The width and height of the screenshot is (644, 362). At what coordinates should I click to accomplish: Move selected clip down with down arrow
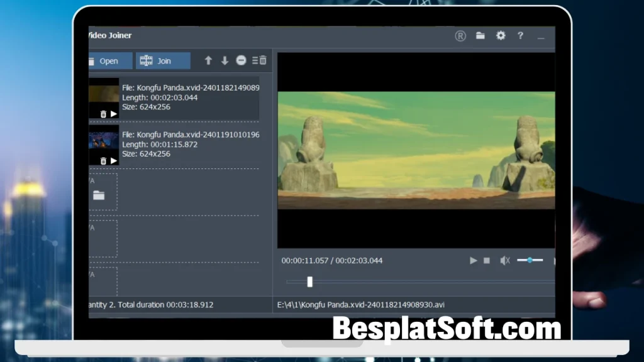[225, 61]
